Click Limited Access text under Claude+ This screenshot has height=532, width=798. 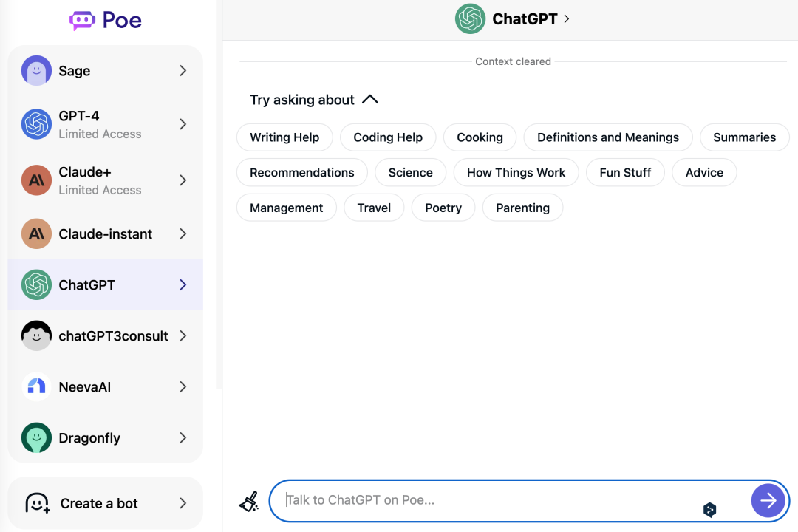point(100,190)
